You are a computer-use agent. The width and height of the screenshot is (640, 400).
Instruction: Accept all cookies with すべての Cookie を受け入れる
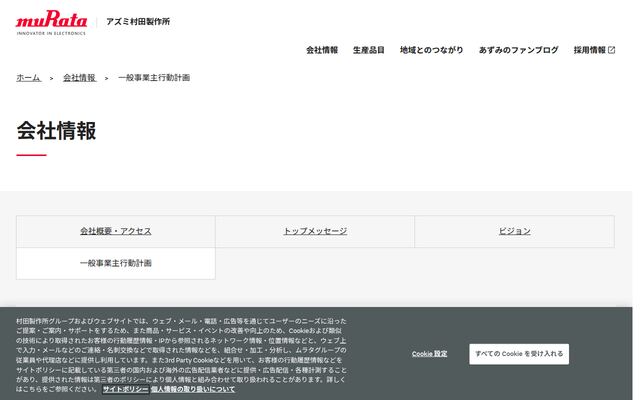point(519,354)
